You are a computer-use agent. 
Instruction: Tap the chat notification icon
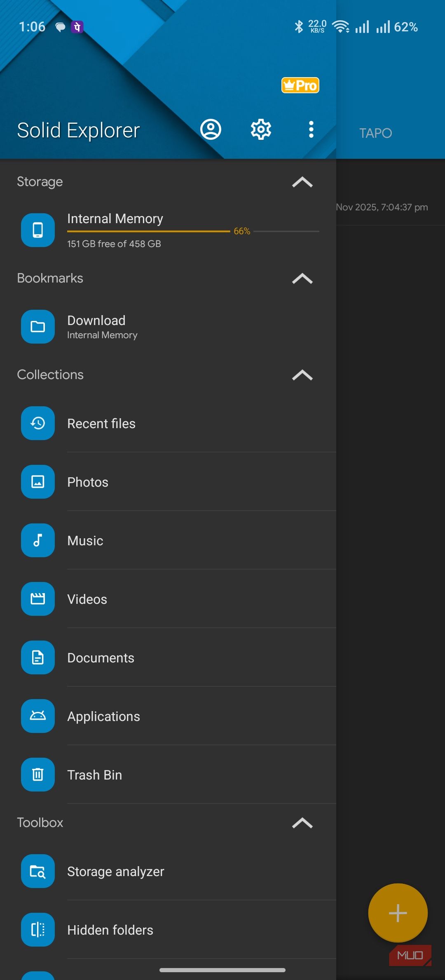click(60, 27)
